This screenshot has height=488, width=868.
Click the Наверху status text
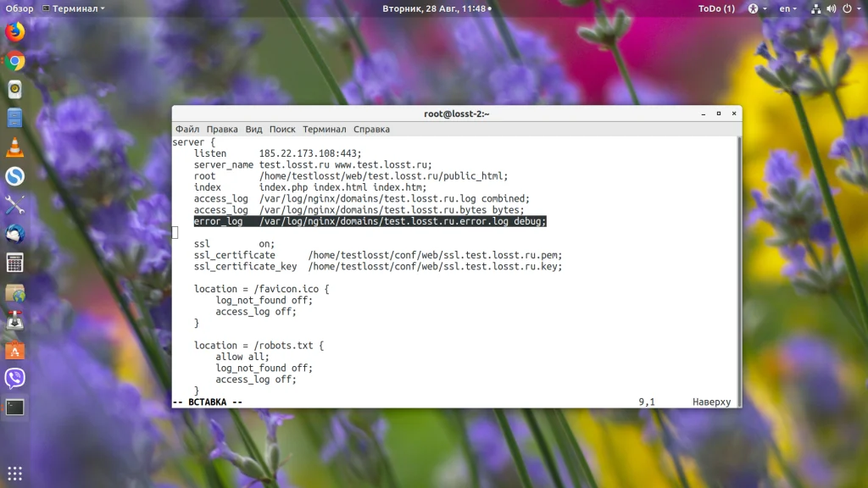pos(711,402)
